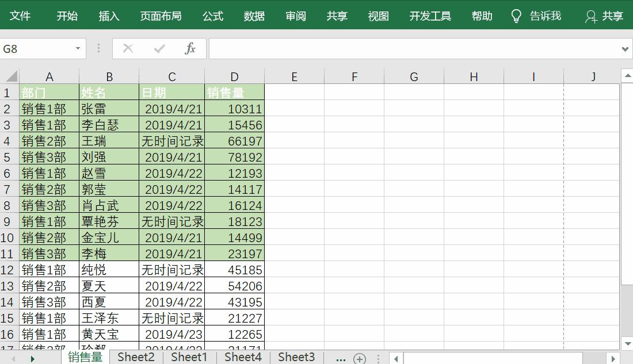Open the 插入 ribbon tab
Viewport: 633px width, 364px height.
(x=109, y=16)
